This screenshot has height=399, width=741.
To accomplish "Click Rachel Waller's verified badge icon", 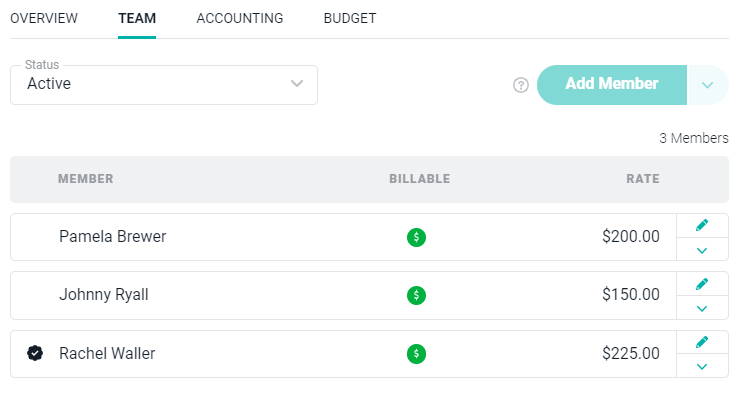I will click(35, 353).
